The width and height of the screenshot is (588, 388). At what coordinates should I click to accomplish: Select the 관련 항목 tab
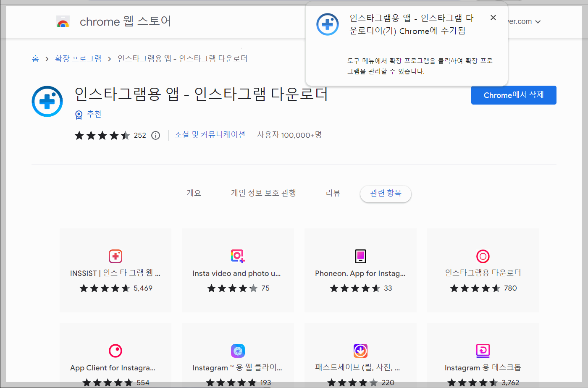[x=386, y=194]
